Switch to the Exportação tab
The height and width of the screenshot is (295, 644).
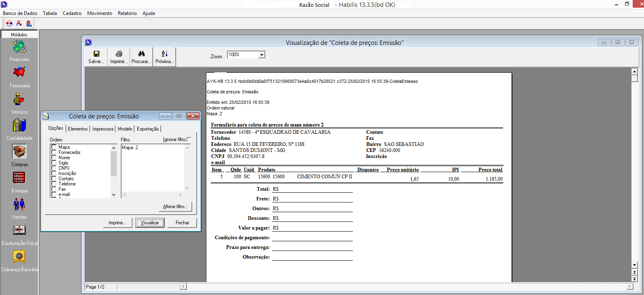[148, 129]
